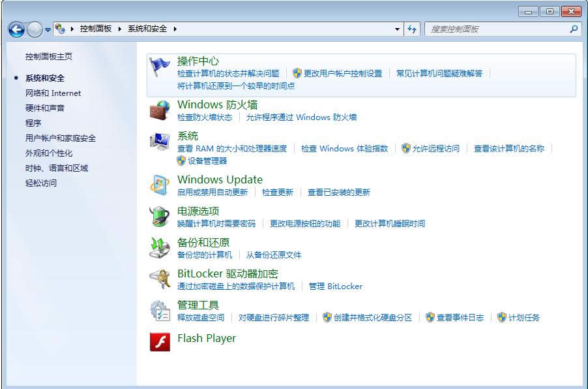Click the 检查更新 link
This screenshot has height=389, width=588.
pyautogui.click(x=278, y=193)
